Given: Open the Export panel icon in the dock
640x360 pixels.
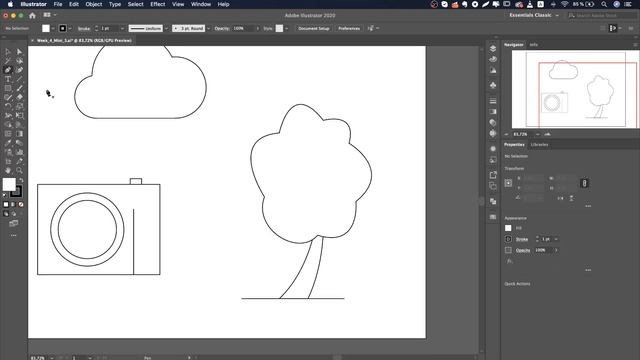Looking at the screenshot, I should [493, 175].
